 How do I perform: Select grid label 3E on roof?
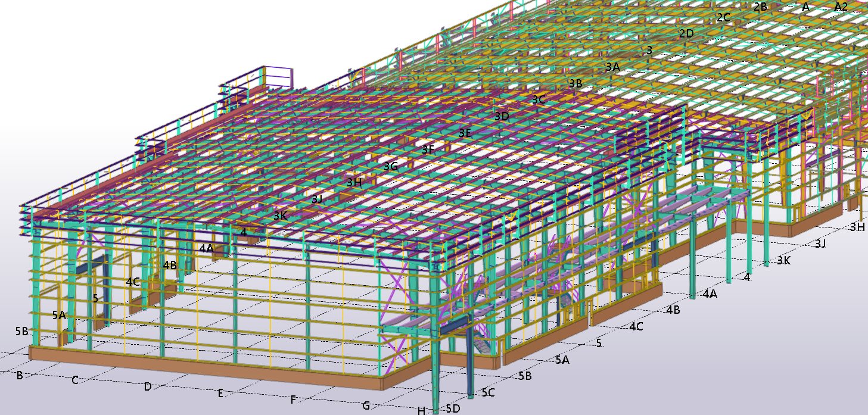(x=465, y=133)
